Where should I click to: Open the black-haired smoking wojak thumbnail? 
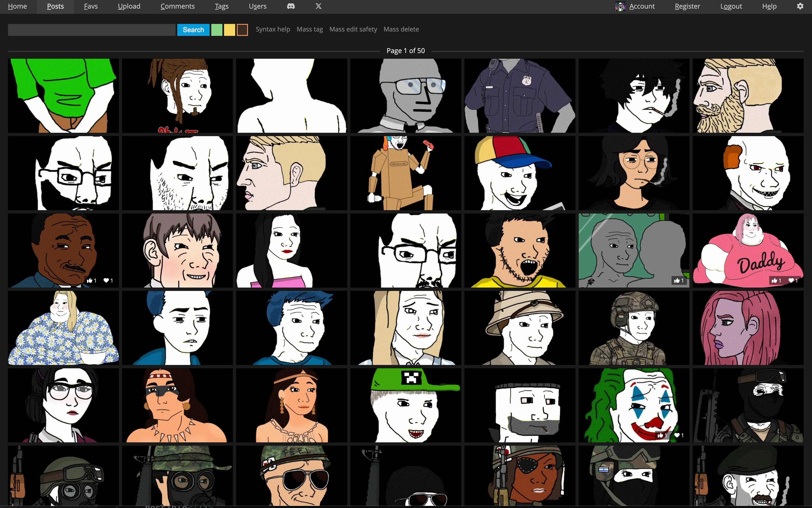coord(634,96)
